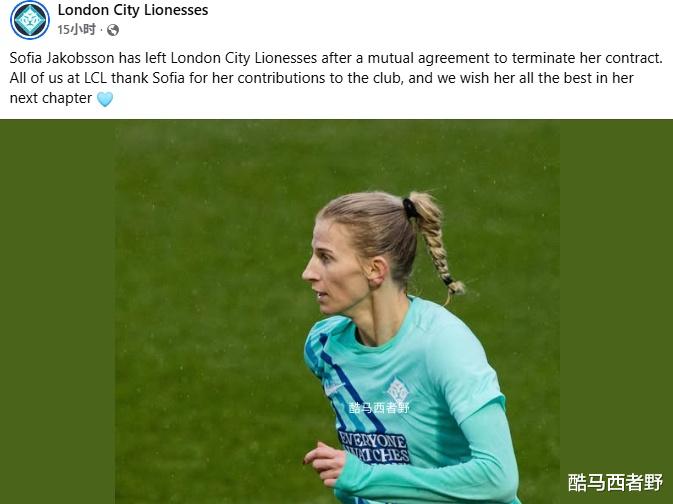Screen dimensions: 673x504
Task: Click the globe public-privacy icon
Action: tap(113, 30)
